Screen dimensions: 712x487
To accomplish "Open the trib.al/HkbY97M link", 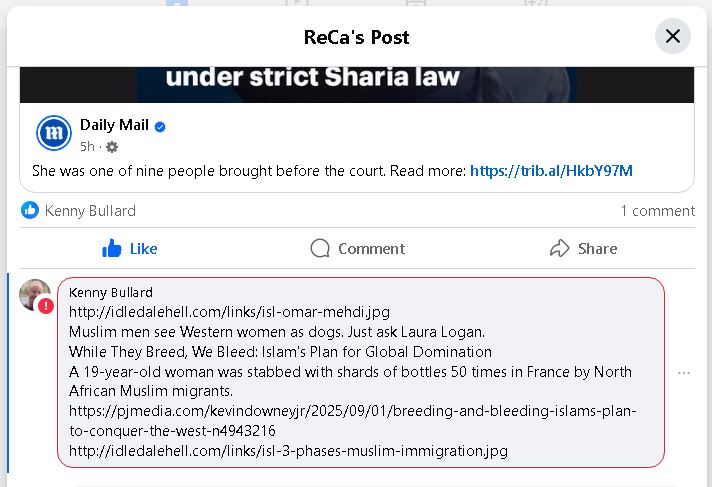I will [551, 171].
